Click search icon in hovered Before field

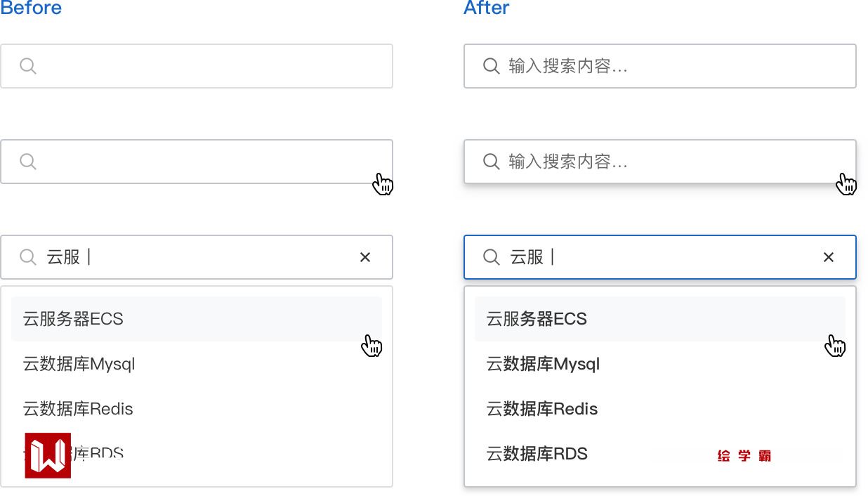pyautogui.click(x=28, y=162)
